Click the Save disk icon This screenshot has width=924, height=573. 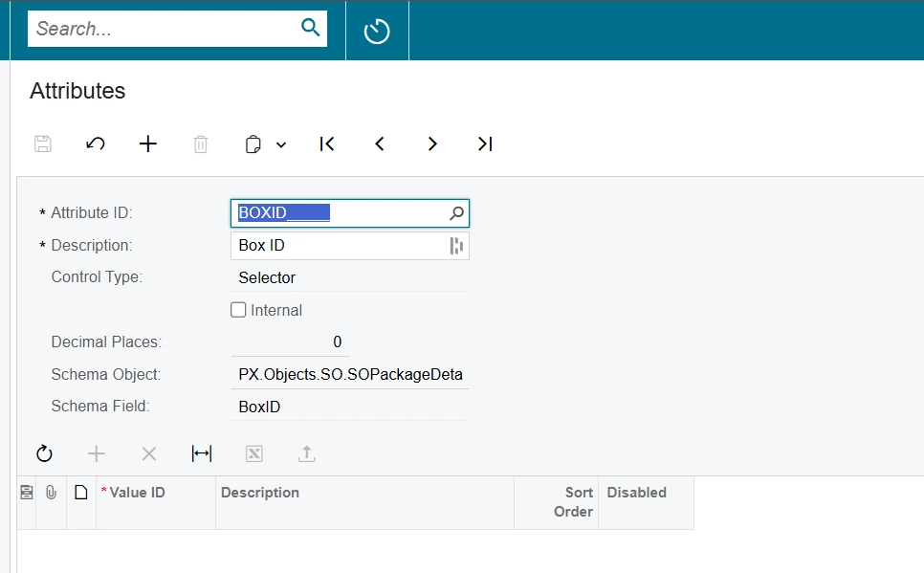click(x=43, y=143)
